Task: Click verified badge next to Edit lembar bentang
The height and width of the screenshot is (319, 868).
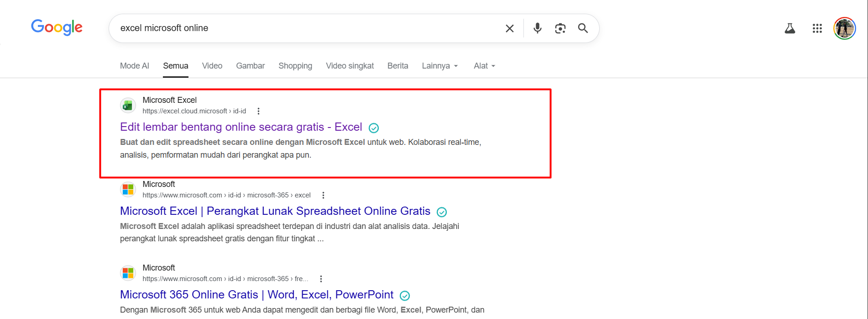Action: (x=374, y=128)
